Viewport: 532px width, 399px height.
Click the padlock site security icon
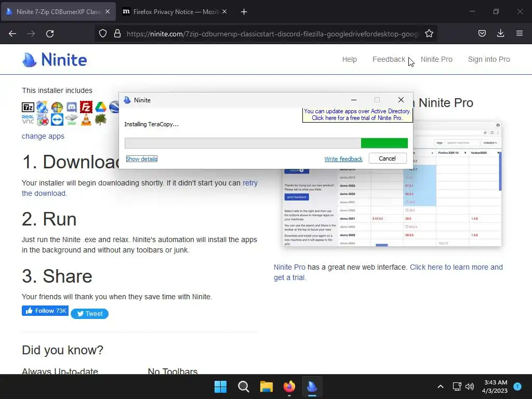117,34
